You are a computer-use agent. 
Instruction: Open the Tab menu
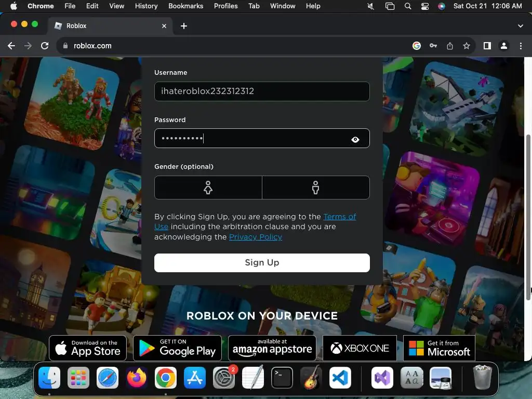pos(254,6)
